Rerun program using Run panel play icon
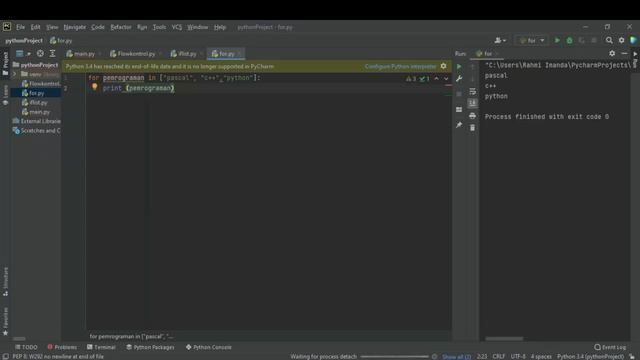 tap(459, 66)
